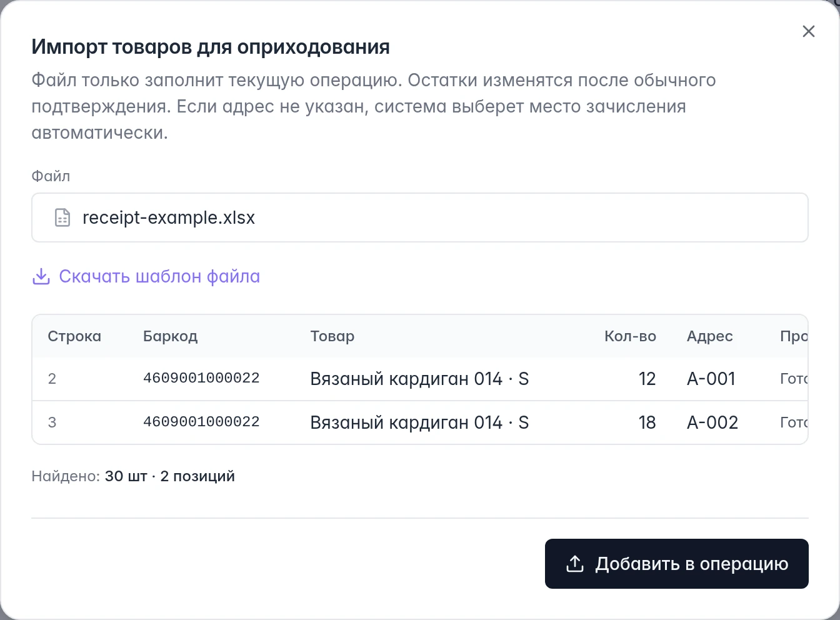The width and height of the screenshot is (840, 620).
Task: Click product name in A-001 row
Action: click(x=419, y=379)
